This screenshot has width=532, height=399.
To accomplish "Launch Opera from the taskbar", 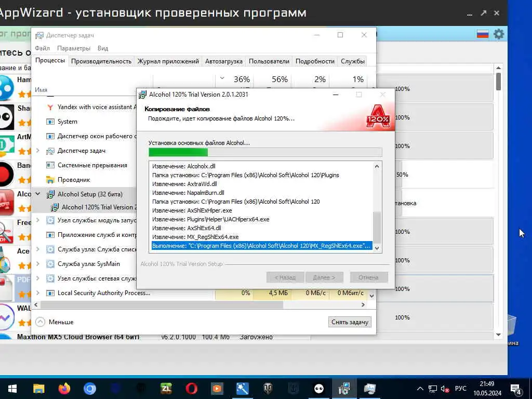I will pos(192,389).
